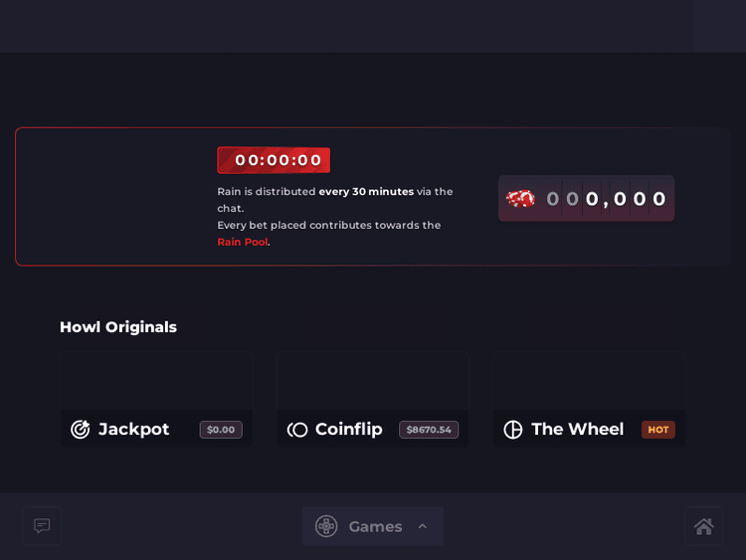Open the Games menu label
This screenshot has width=746, height=560.
375,526
